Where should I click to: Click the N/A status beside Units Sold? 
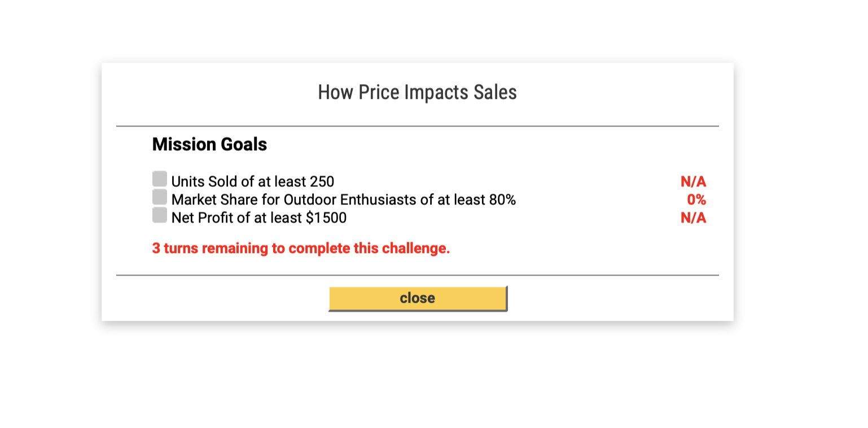(x=694, y=181)
